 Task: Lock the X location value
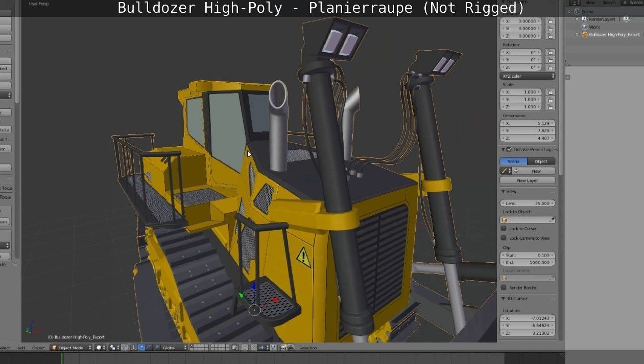tap(550, 21)
